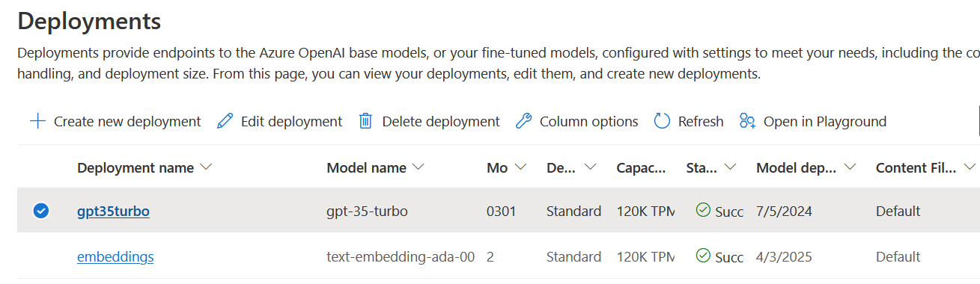Open the Model name column sort chevron
This screenshot has height=284, width=980.
pos(419,167)
